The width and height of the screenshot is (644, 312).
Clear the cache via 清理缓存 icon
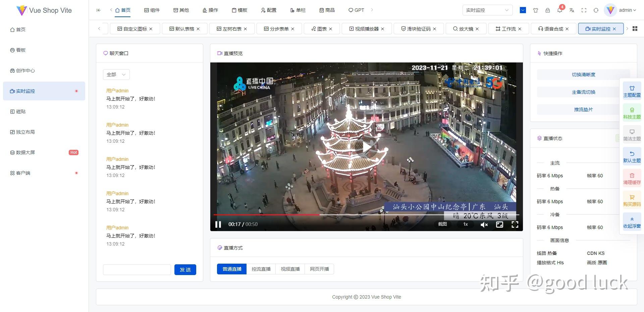[632, 178]
